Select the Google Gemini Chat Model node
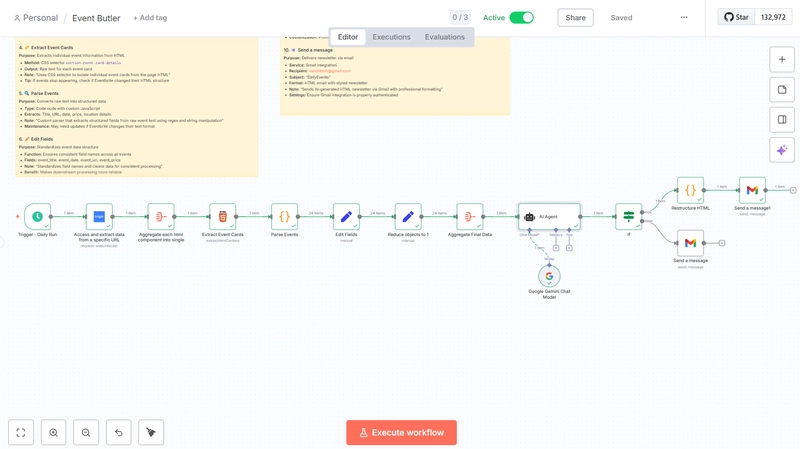The width and height of the screenshot is (800, 449). 549,275
